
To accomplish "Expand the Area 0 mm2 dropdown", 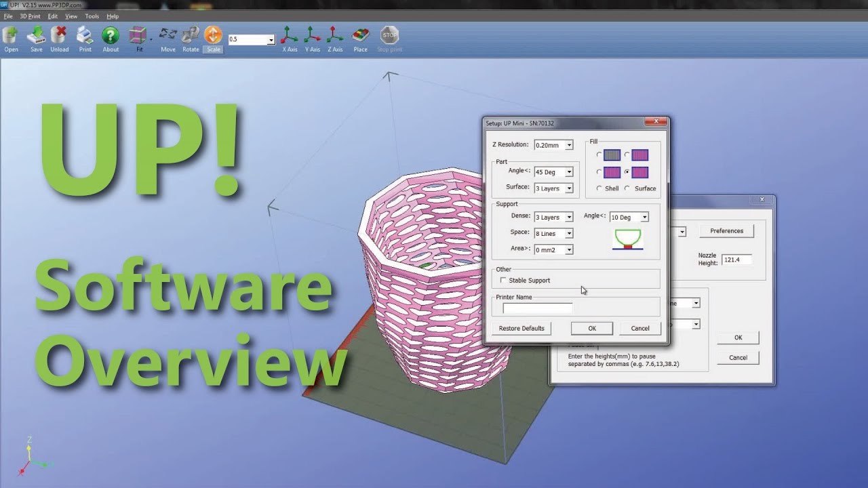I will (x=569, y=249).
